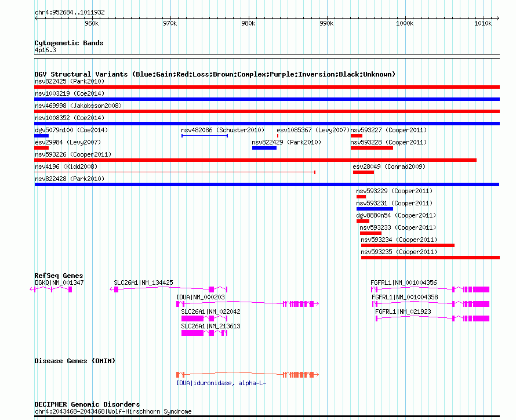Click the orange OMIM IDUA gene glyph
This screenshot has height=420, width=516.
click(x=248, y=375)
